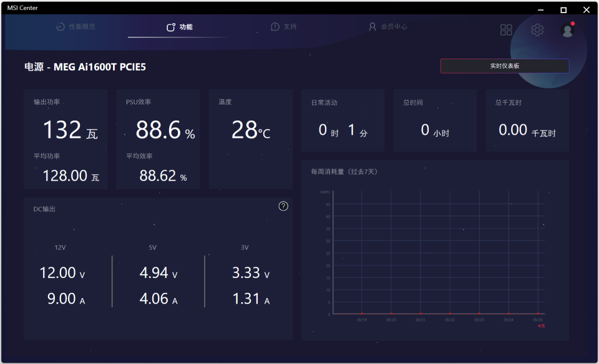
Task: Click the 0.00 千瓦时 total value
Action: 527,130
